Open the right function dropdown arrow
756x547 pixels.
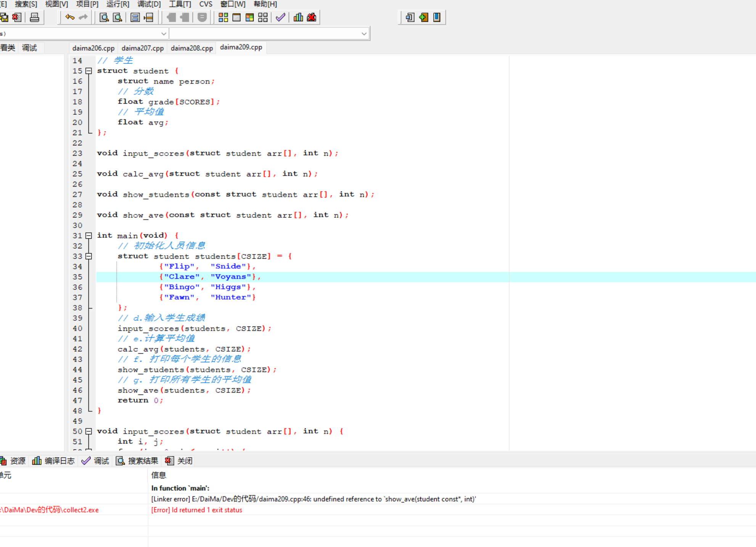click(364, 34)
